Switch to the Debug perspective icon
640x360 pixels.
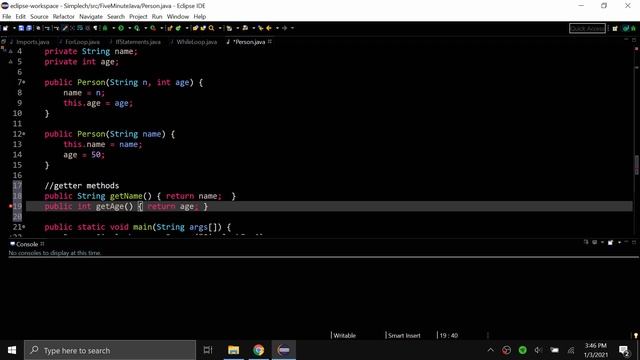click(x=633, y=28)
